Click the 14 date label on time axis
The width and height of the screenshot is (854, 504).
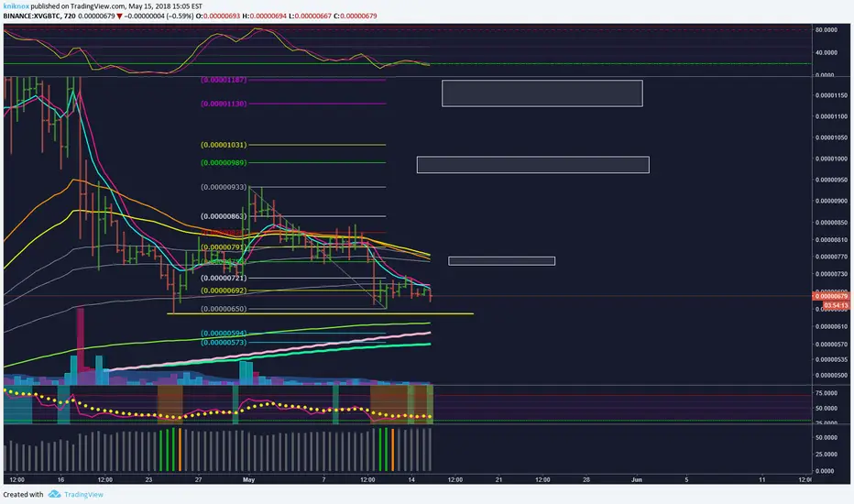coord(411,479)
